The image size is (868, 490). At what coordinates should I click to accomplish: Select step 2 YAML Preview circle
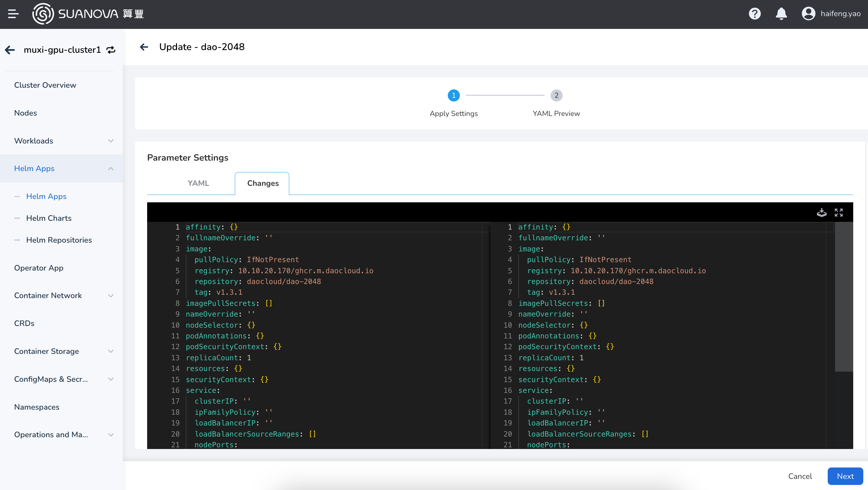point(556,95)
